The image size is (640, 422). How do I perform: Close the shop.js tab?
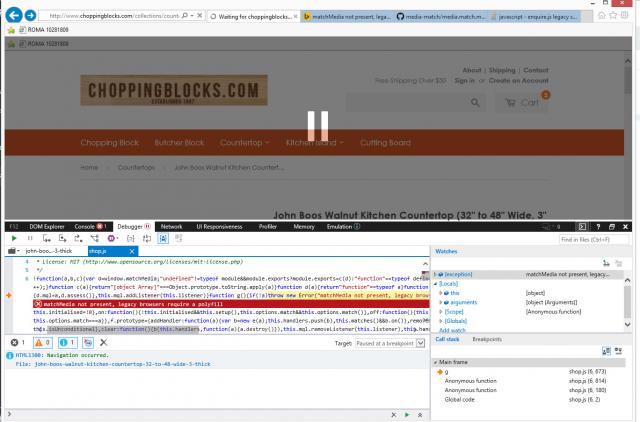coord(131,251)
